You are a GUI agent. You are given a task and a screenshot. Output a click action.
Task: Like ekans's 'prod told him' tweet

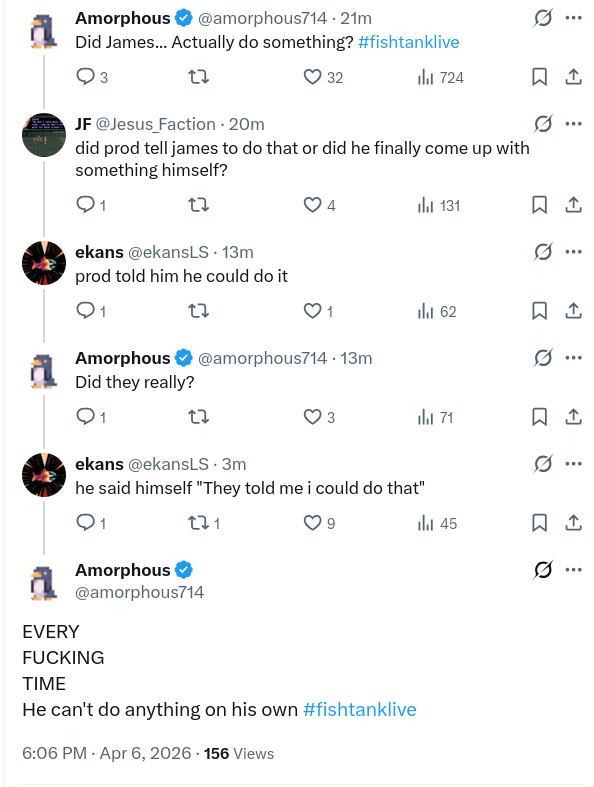tap(318, 311)
